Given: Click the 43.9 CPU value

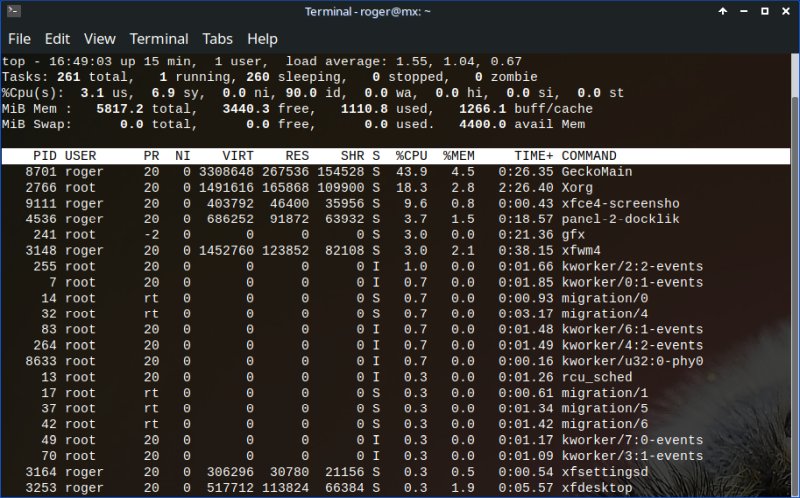Looking at the screenshot, I should (x=411, y=172).
